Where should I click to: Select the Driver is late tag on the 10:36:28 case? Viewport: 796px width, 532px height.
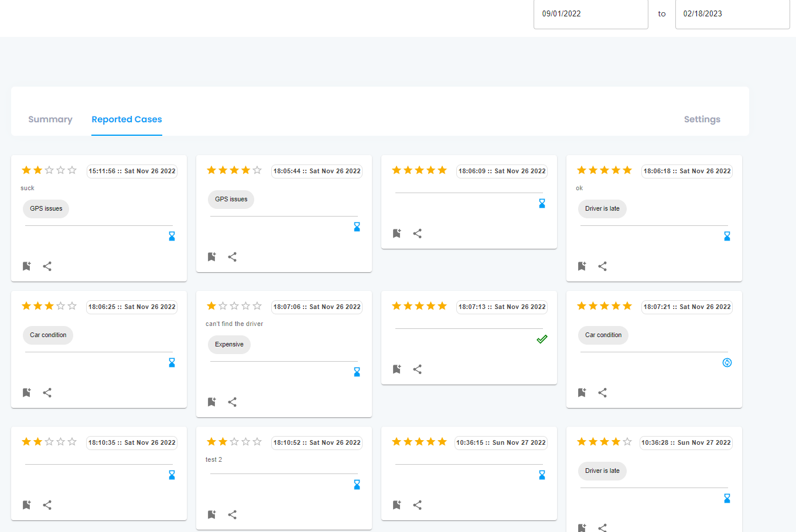[602, 471]
